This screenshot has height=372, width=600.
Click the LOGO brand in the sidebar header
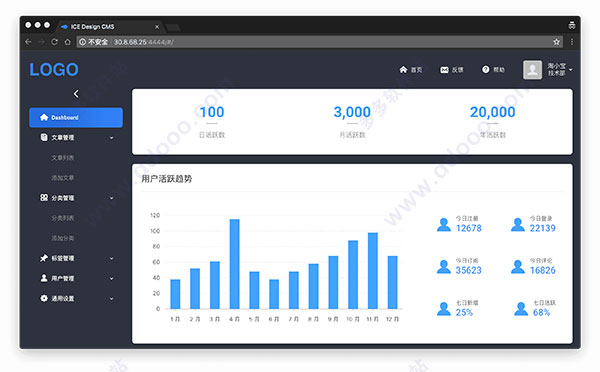(54, 70)
